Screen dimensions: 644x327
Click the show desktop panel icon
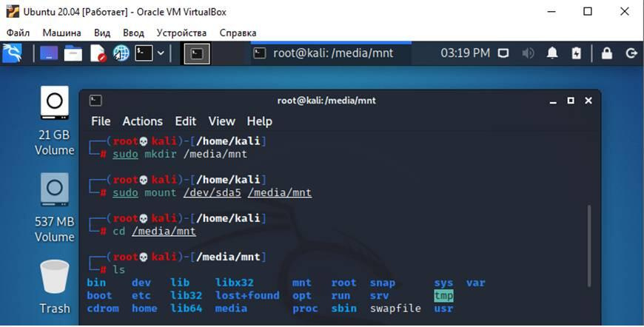coord(49,53)
